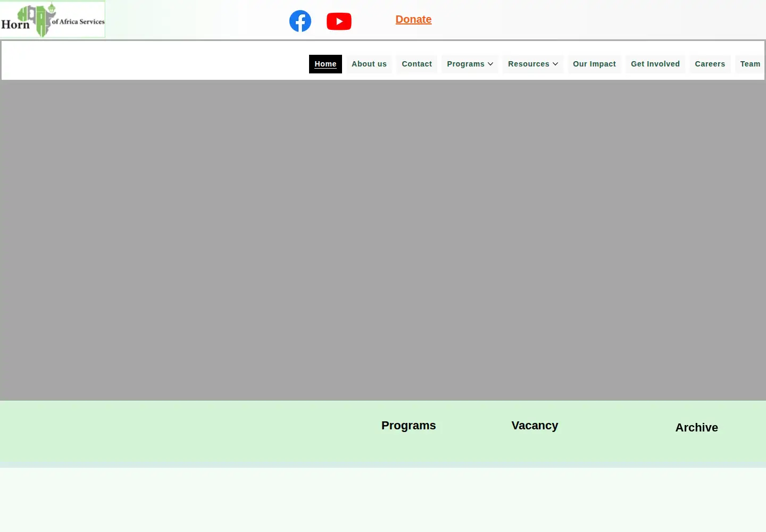Open the Careers page
Image resolution: width=766 pixels, height=532 pixels.
[x=710, y=64]
